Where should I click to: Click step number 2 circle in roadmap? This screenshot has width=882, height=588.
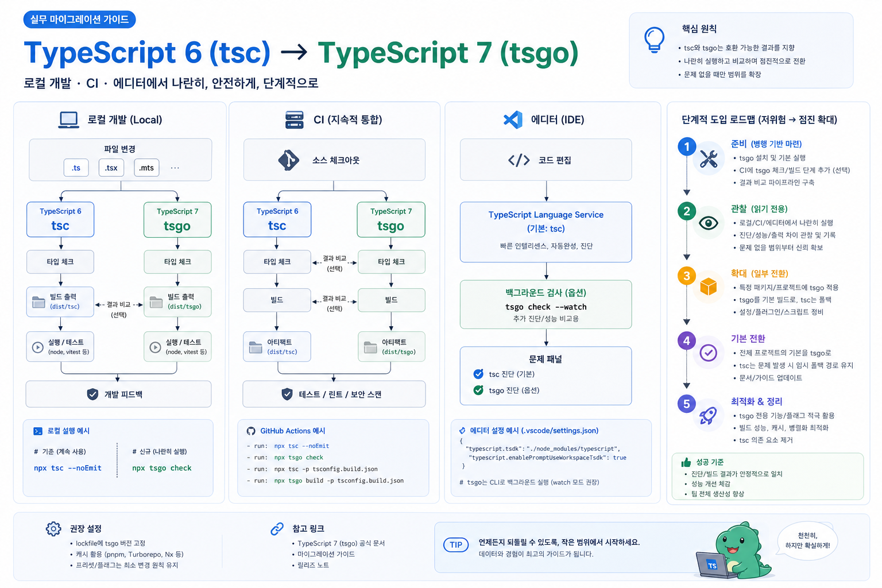pos(687,211)
